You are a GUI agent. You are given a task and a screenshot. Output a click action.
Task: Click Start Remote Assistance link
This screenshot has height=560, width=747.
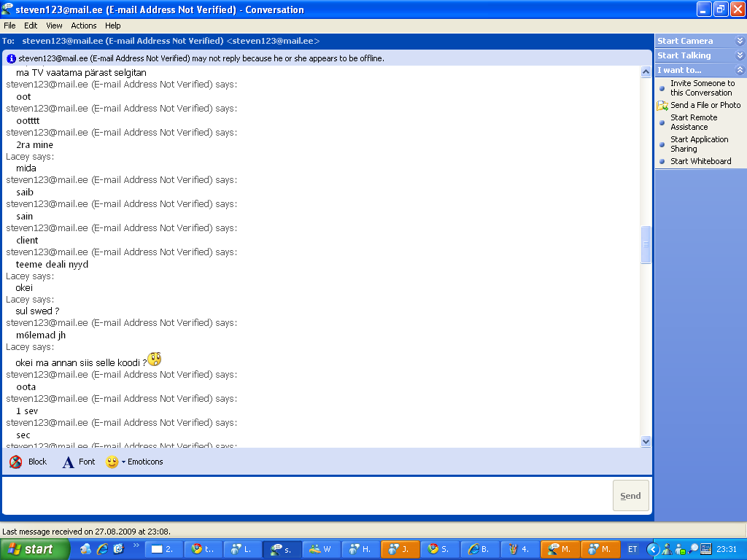[x=693, y=122]
